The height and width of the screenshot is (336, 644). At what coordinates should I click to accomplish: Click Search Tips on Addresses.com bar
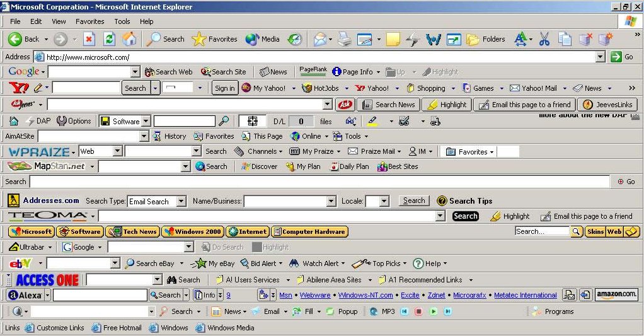click(x=464, y=201)
